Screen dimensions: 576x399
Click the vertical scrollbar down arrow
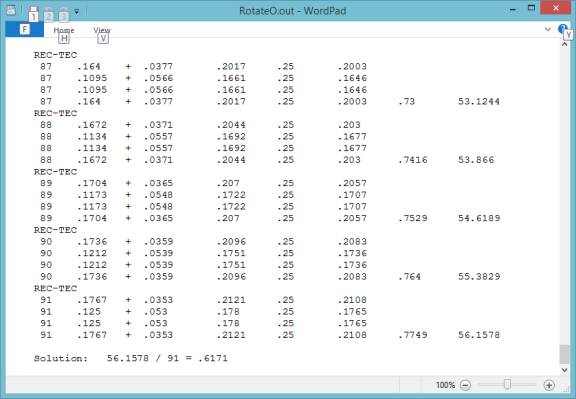[565, 370]
